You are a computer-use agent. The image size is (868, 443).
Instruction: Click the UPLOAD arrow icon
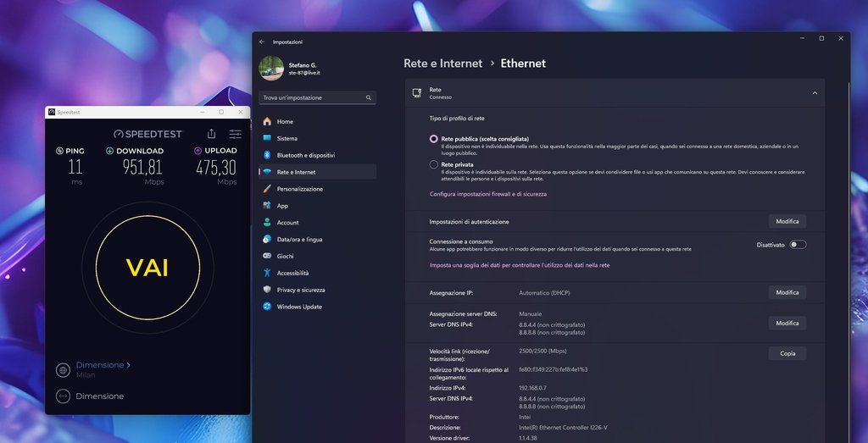click(198, 151)
